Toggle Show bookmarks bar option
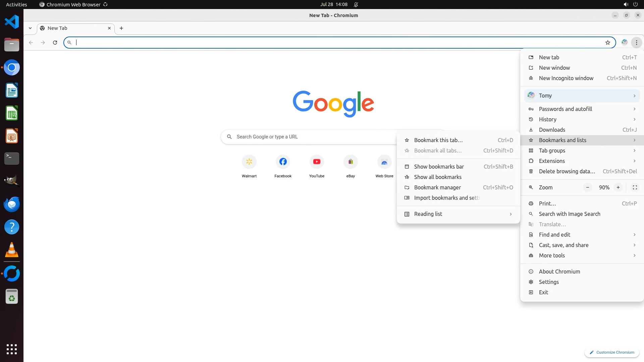Image resolution: width=644 pixels, height=362 pixels. click(439, 167)
